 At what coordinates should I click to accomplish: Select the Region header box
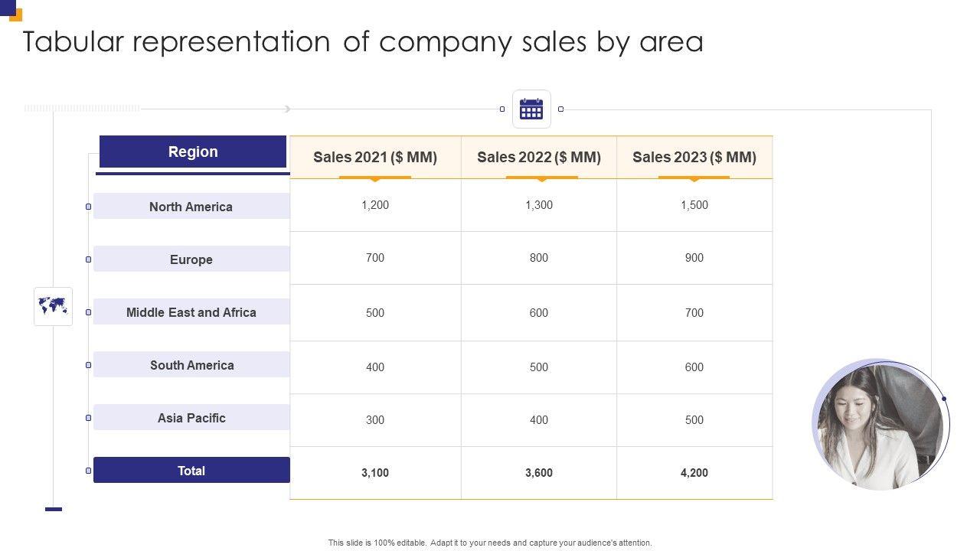(x=193, y=152)
